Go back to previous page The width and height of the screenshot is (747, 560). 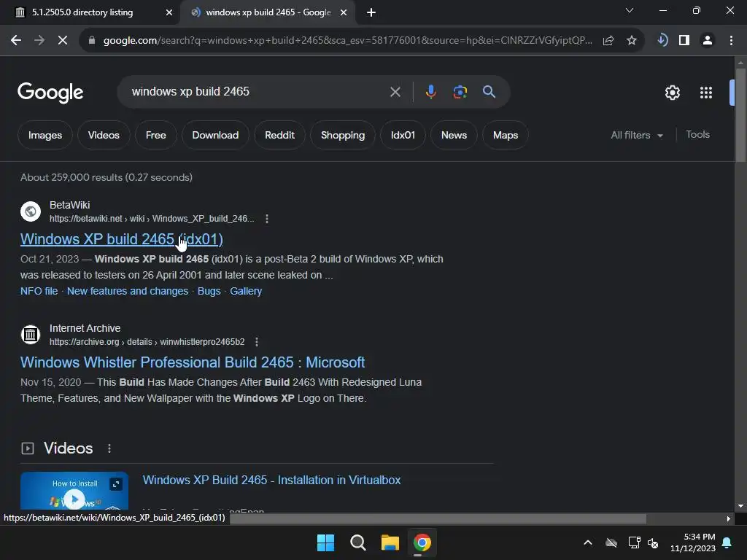coord(16,41)
